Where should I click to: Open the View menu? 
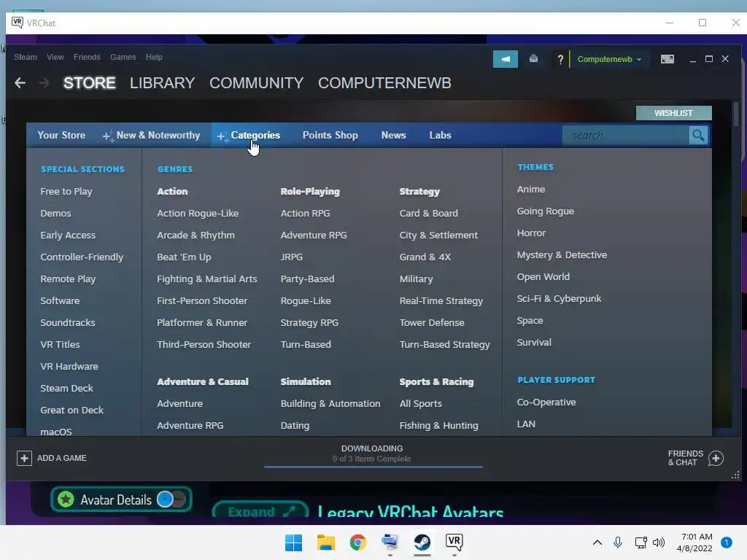click(55, 57)
